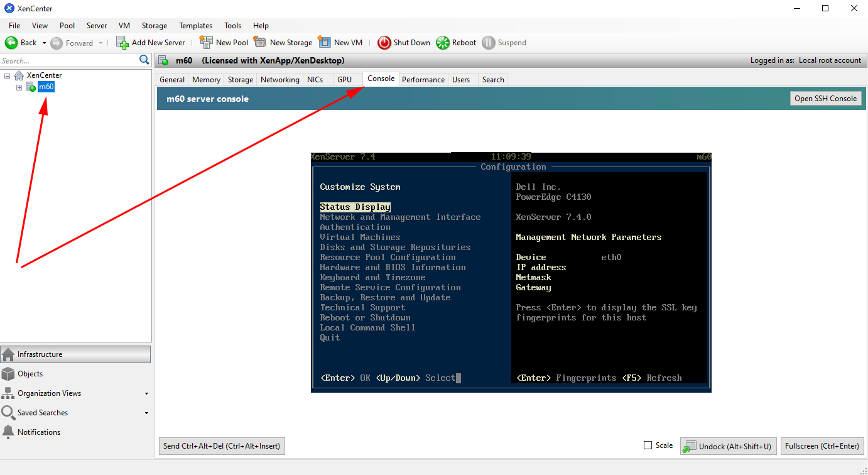Click inside the Search text field

pyautogui.click(x=69, y=60)
